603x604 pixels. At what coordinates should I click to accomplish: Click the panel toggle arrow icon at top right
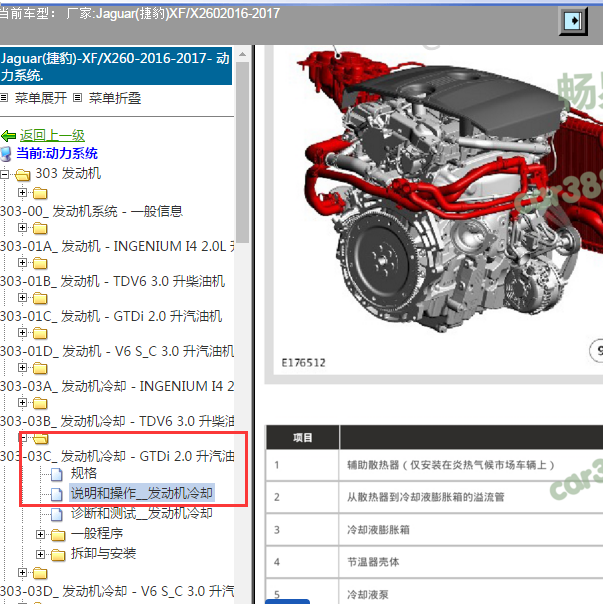tap(573, 21)
